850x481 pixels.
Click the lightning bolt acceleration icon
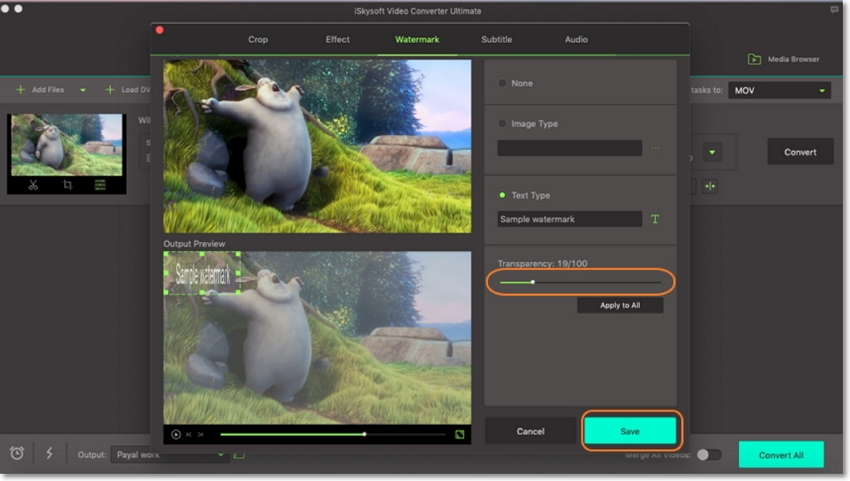tap(50, 454)
